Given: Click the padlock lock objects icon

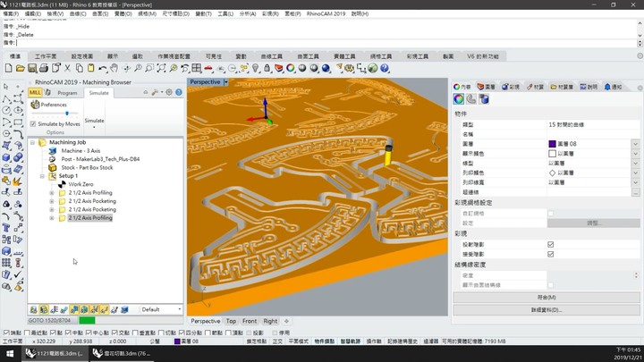Looking at the screenshot, I should [x=267, y=68].
